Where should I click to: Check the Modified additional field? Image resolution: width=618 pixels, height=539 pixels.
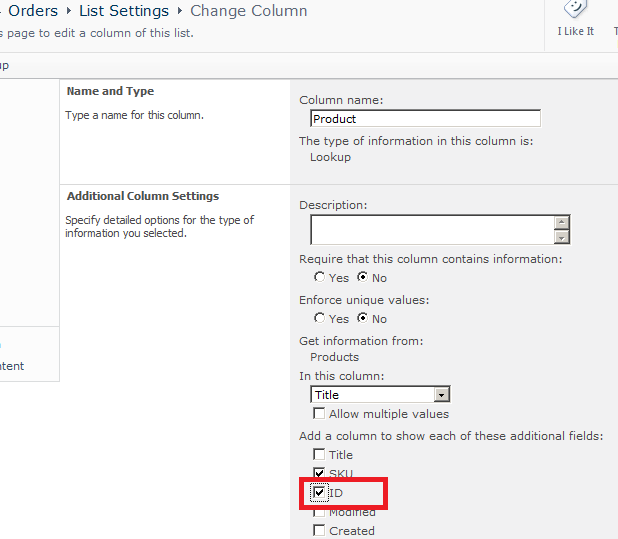[319, 512]
